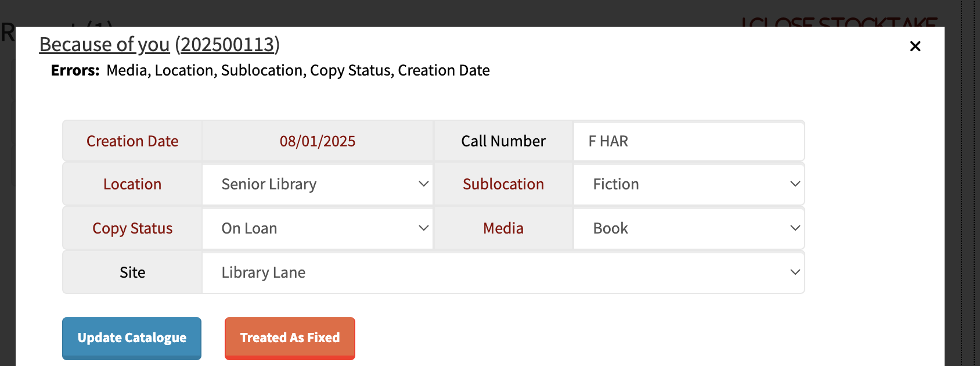Click into the Call Number field
The width and height of the screenshot is (980, 366).
tap(689, 141)
